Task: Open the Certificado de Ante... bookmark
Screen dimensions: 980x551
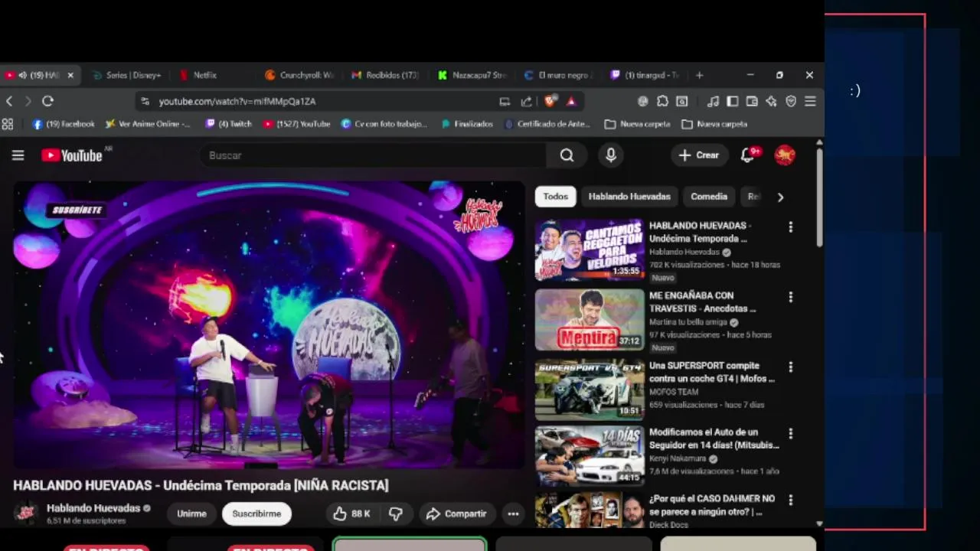Action: pyautogui.click(x=548, y=124)
